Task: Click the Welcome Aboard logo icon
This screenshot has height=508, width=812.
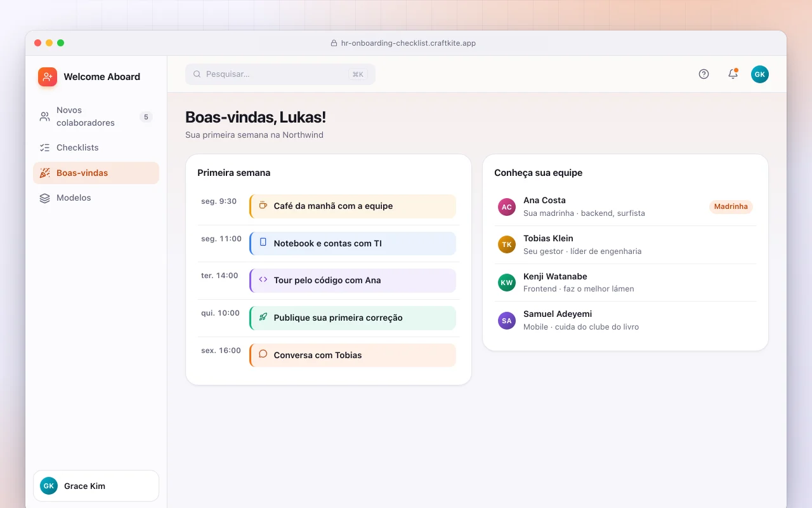Action: (x=48, y=77)
